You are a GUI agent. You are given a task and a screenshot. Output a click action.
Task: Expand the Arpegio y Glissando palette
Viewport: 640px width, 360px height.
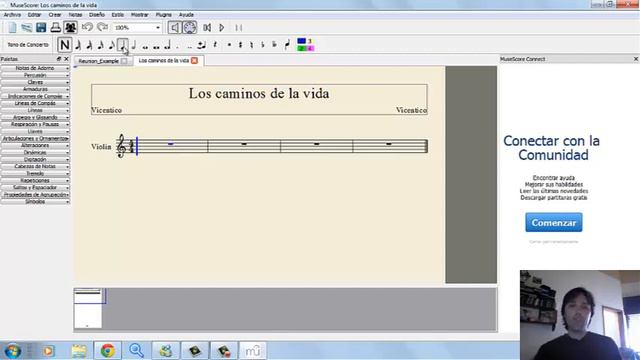click(x=35, y=117)
